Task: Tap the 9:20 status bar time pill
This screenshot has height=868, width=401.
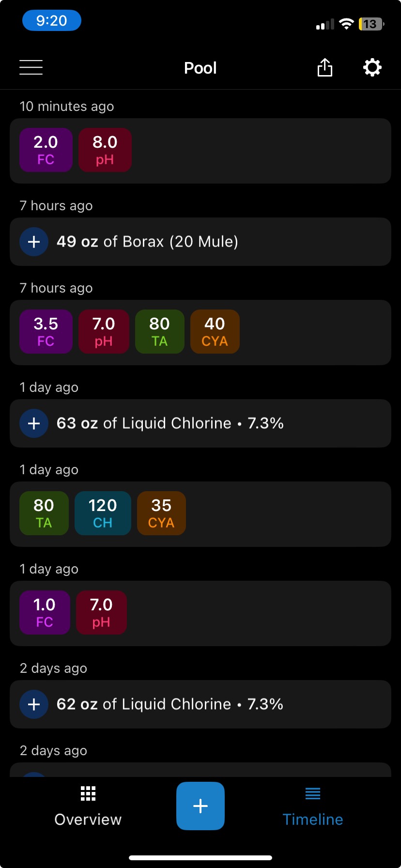Action: pyautogui.click(x=52, y=21)
